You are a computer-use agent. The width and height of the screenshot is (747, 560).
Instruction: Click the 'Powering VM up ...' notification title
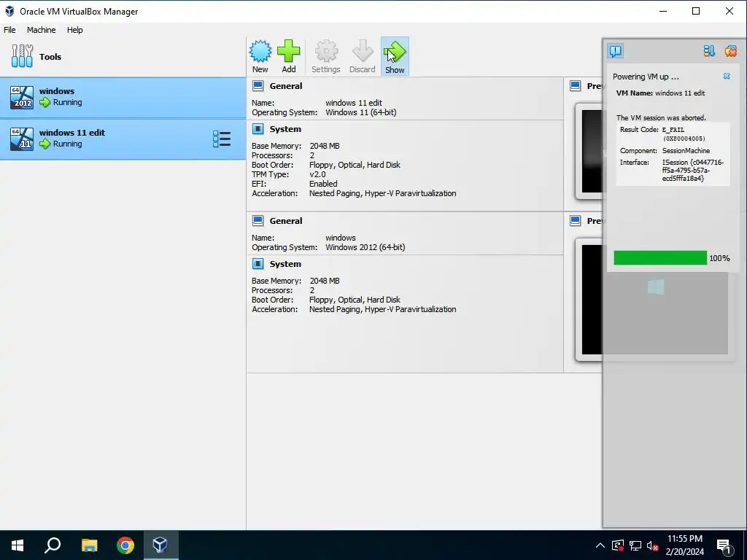646,77
